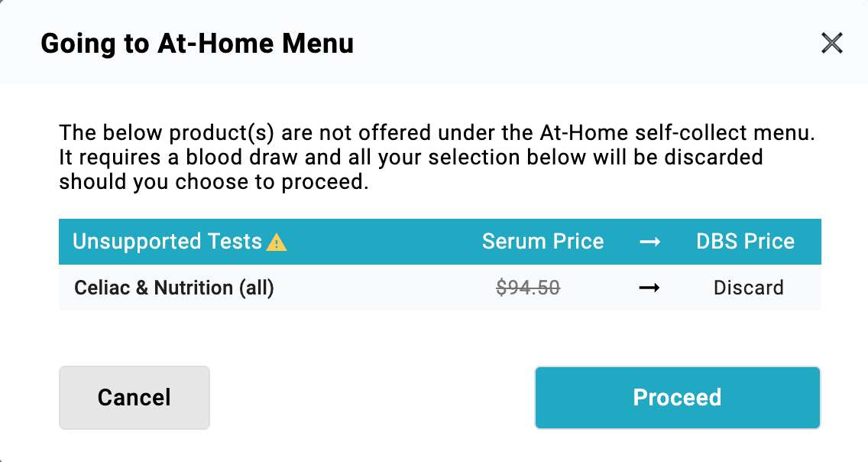
Task: Select the DBS Price column header
Action: (745, 242)
